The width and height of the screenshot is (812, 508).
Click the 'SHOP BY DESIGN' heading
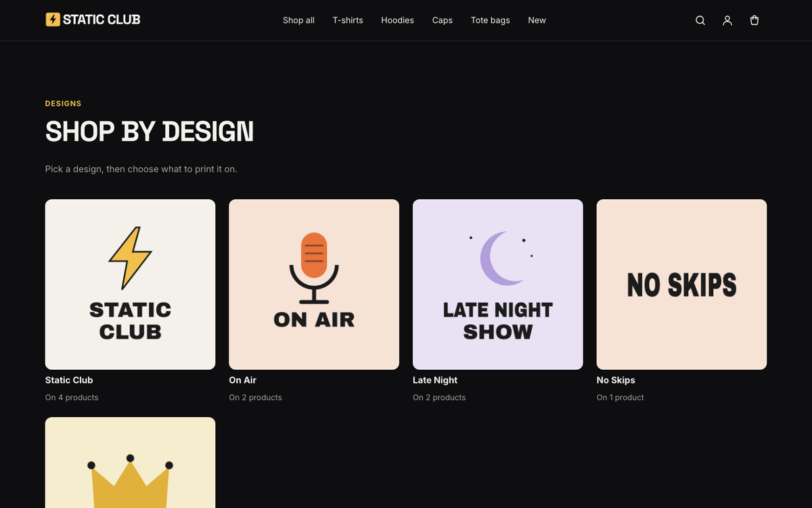150,131
